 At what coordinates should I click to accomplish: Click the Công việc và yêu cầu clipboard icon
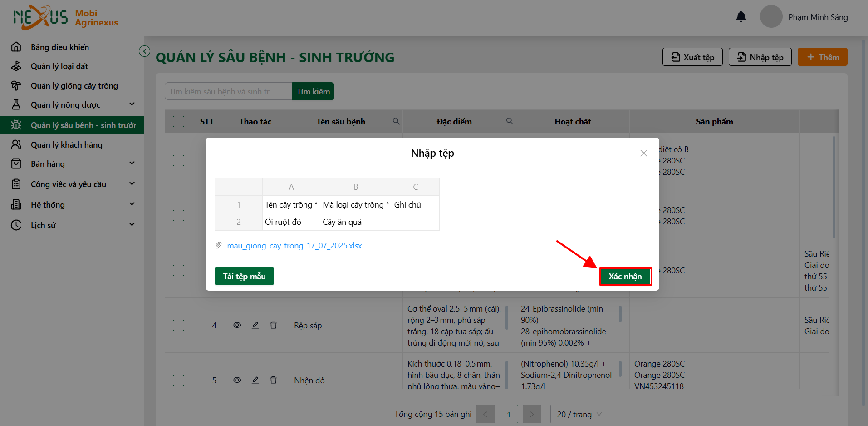pos(16,184)
